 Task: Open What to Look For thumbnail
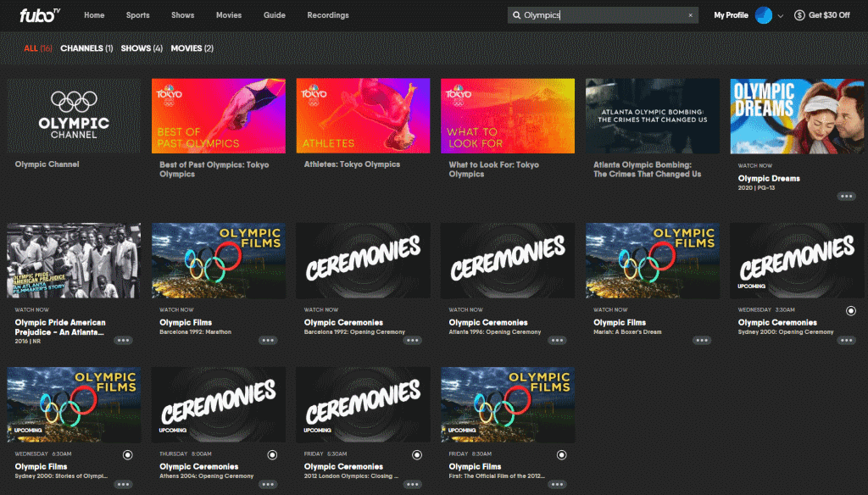(508, 116)
